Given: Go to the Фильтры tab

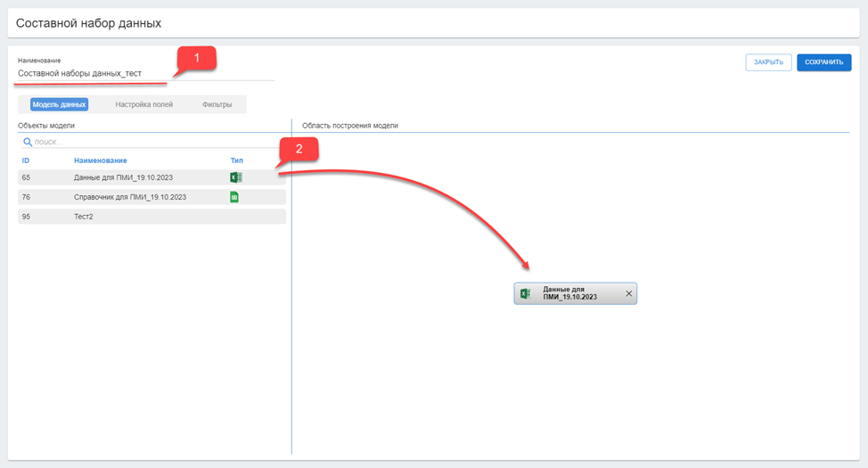Looking at the screenshot, I should click(217, 104).
